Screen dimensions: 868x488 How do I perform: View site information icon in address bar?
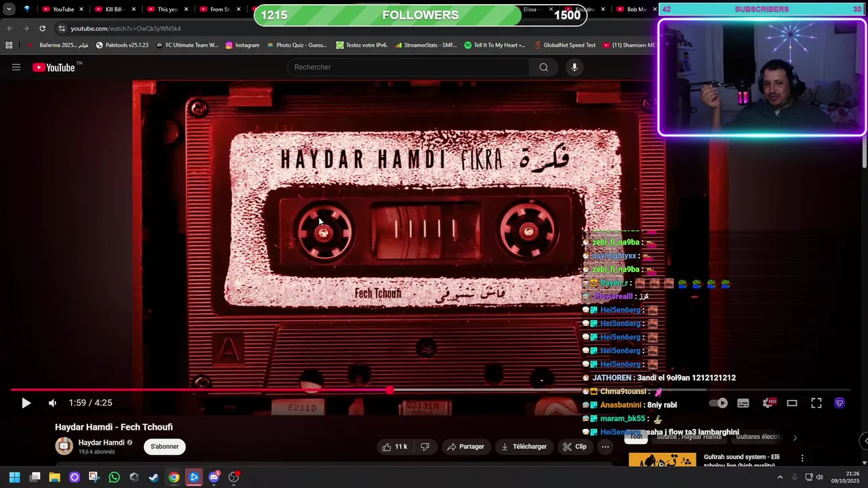pos(62,28)
